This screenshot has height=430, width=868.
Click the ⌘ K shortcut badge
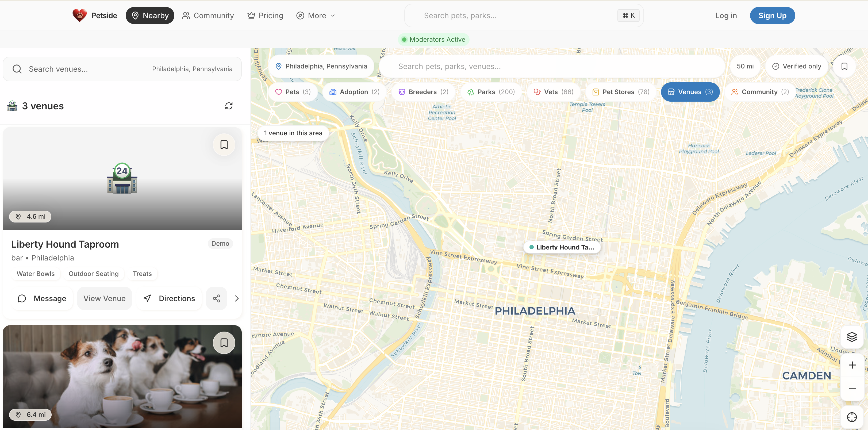point(628,16)
